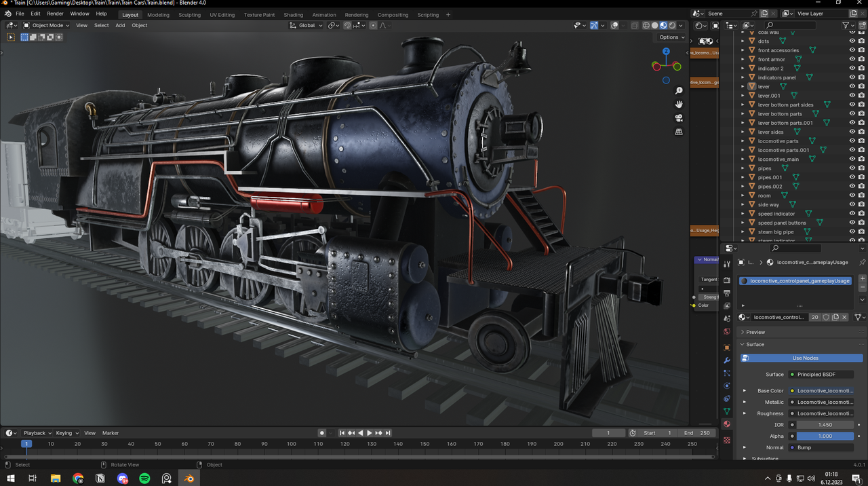Switch to UV Editing workspace
Viewport: 868px width, 486px height.
tap(222, 14)
